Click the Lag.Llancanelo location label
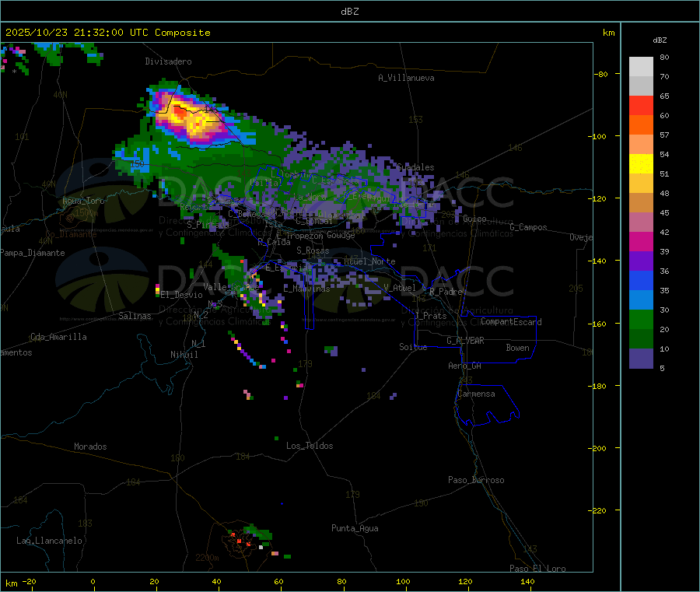The image size is (700, 592). click(49, 541)
